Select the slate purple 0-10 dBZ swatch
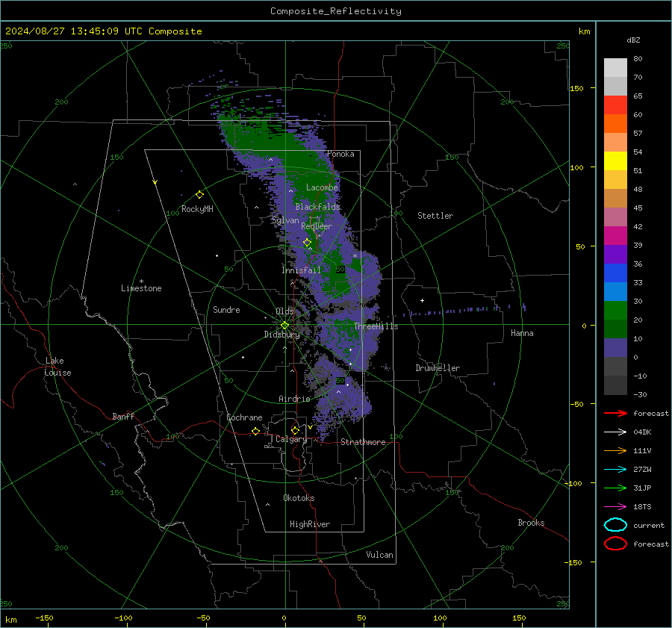This screenshot has width=672, height=628. [x=615, y=348]
